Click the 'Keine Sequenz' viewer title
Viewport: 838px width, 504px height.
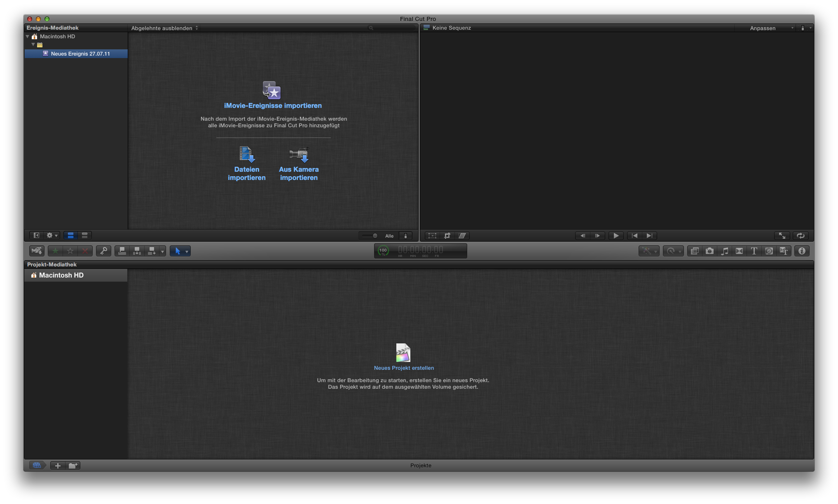452,28
